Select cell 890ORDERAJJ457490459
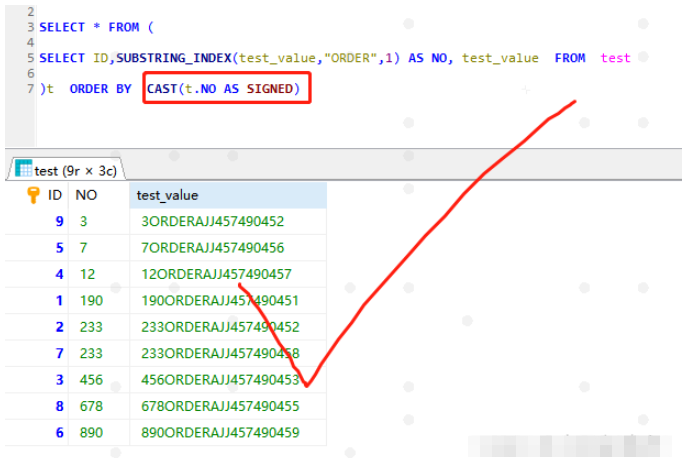689x458 pixels. (x=228, y=432)
